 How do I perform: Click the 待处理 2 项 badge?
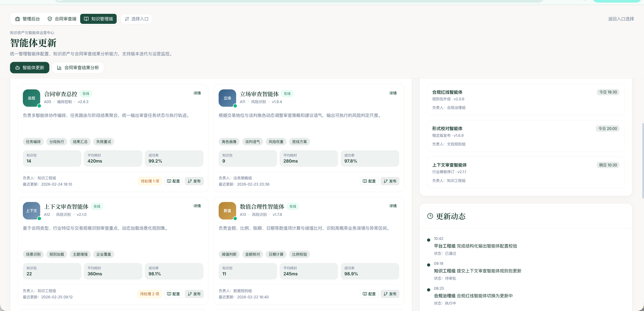pos(150,294)
